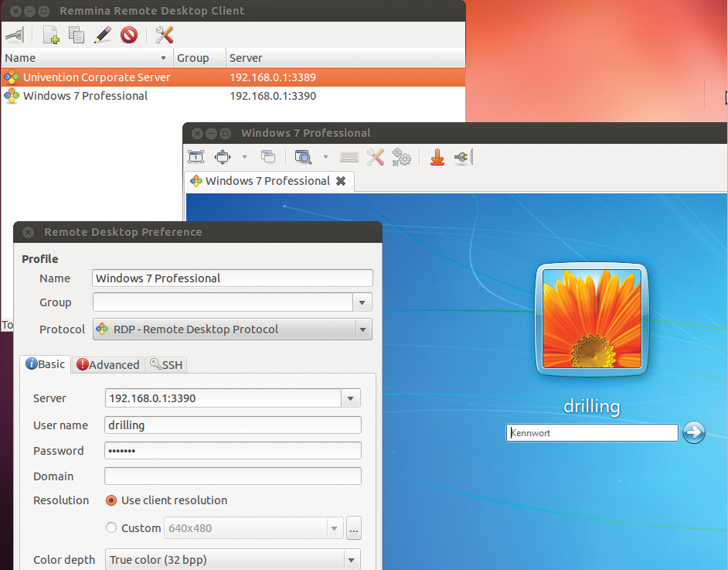Disconnect the remote session with the plug icon
728x570 pixels.
coord(461,156)
